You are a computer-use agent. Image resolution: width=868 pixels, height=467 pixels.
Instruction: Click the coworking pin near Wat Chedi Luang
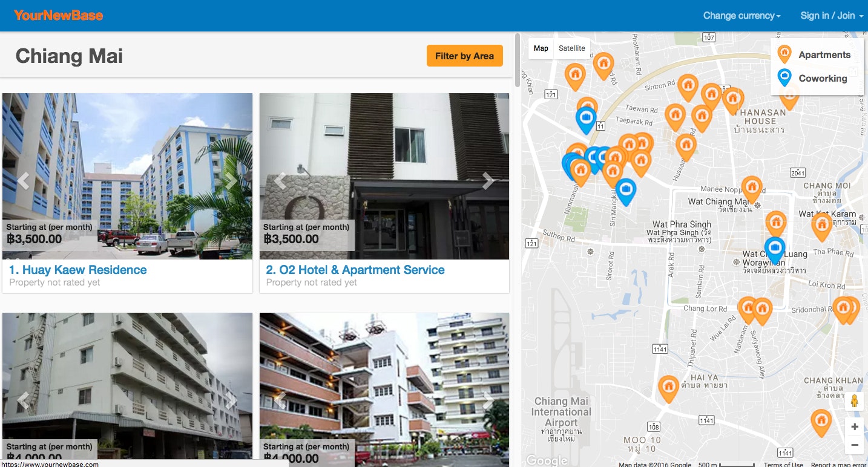pos(774,250)
